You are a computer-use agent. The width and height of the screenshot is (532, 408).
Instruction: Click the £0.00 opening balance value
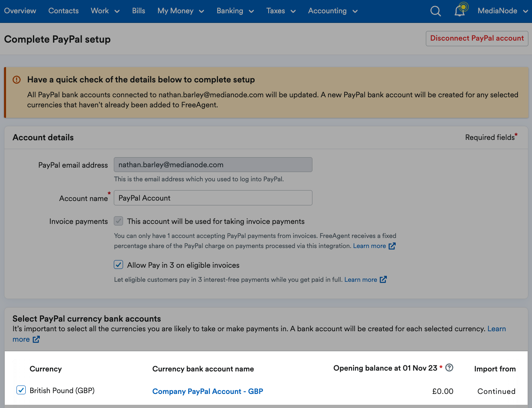[x=443, y=391]
